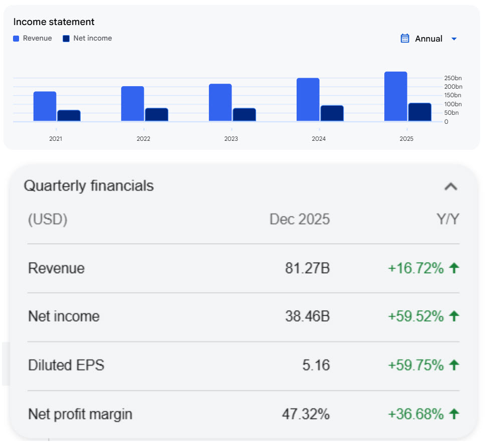This screenshot has height=448, width=485.
Task: Click the Net income legend color square
Action: click(x=66, y=39)
